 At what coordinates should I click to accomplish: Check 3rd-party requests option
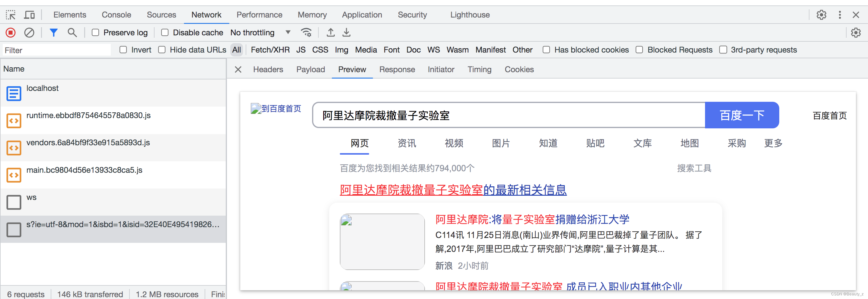723,50
